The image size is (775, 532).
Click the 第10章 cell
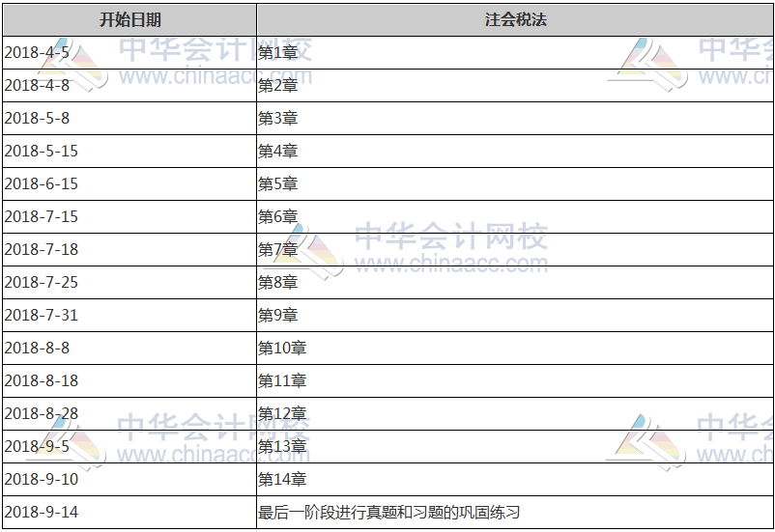[515, 349]
